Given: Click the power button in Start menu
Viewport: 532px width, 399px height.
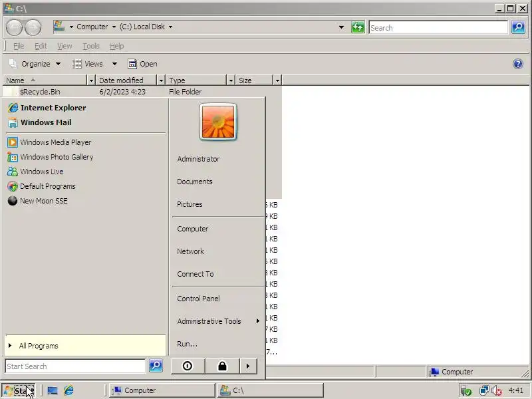Looking at the screenshot, I should 188,366.
